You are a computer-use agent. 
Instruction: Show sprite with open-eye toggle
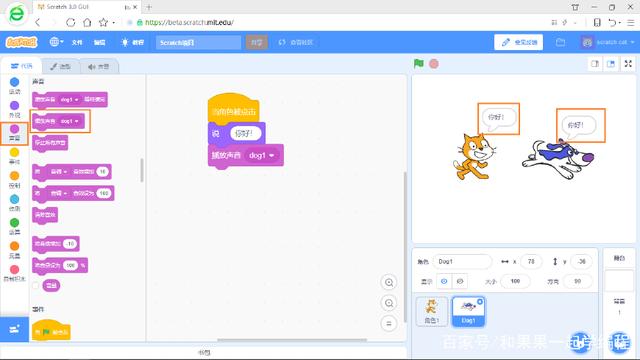point(444,281)
